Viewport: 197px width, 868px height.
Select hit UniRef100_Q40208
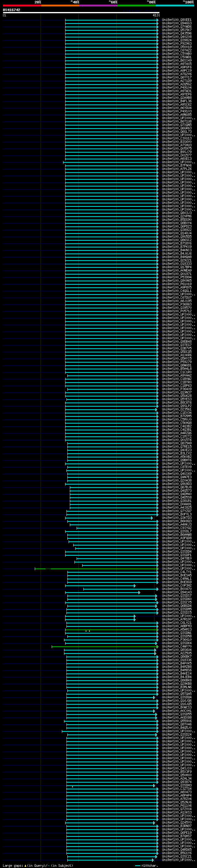point(176,37)
